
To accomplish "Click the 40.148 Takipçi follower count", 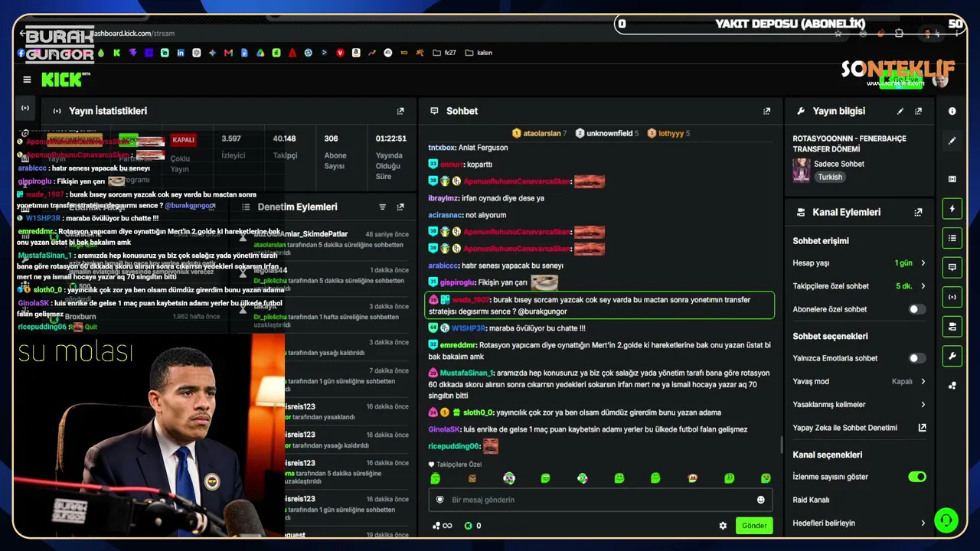I will pyautogui.click(x=284, y=139).
